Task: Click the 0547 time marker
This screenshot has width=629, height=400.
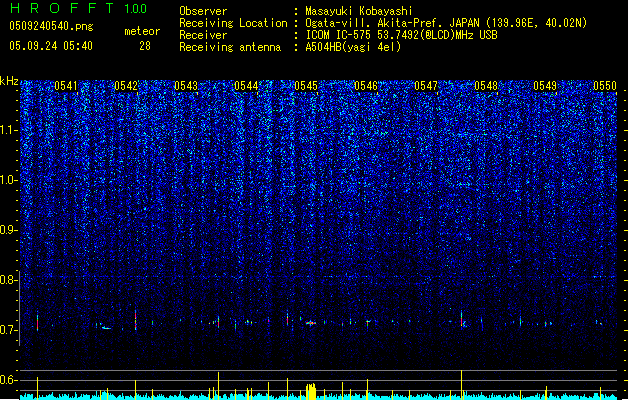Action: (426, 86)
